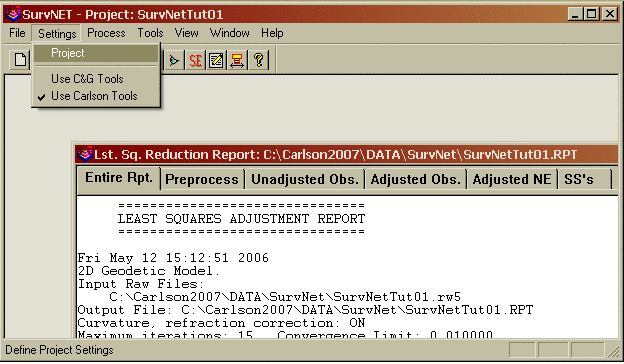Click the yellow question mark help icon
Screen dimensions: 624x364
(x=258, y=60)
